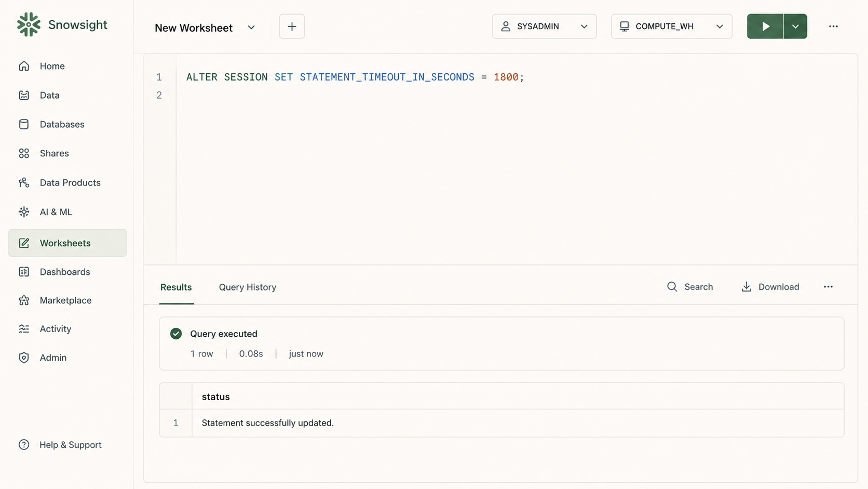
Task: Click line number 1 in editor gutter
Action: [159, 77]
